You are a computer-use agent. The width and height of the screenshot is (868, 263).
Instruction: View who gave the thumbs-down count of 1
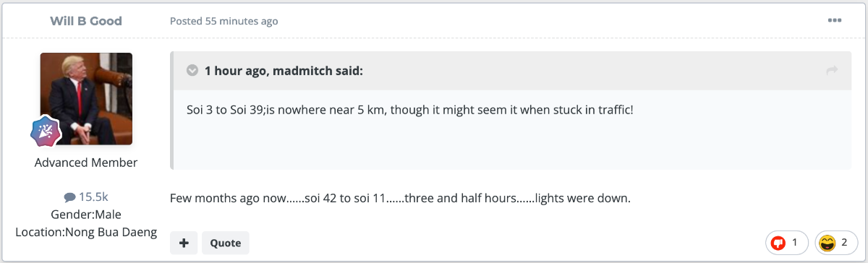point(796,243)
